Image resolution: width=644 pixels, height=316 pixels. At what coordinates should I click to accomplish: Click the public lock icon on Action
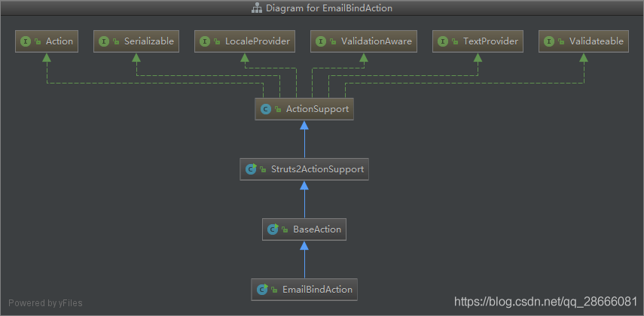pos(38,41)
